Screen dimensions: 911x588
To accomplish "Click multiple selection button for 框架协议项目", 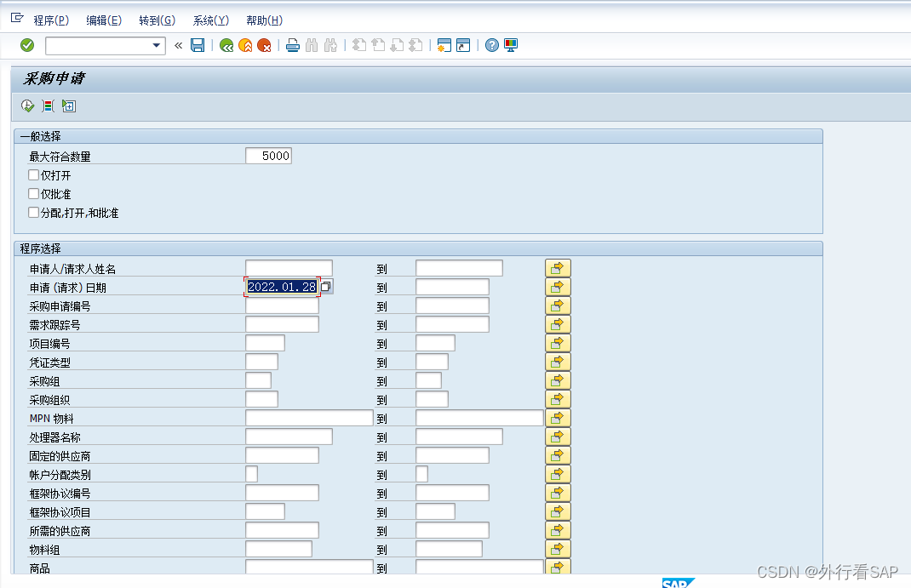I will coord(558,511).
